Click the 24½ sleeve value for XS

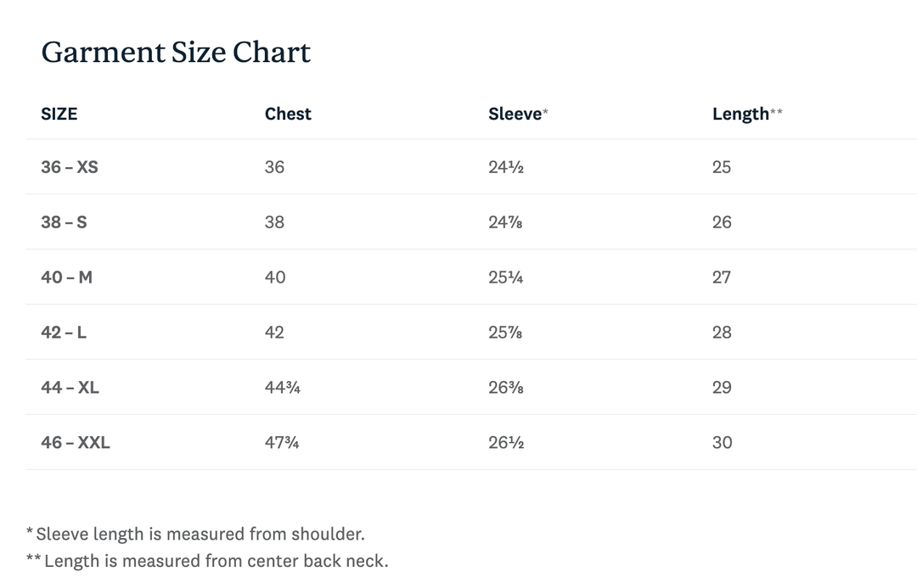coord(506,167)
